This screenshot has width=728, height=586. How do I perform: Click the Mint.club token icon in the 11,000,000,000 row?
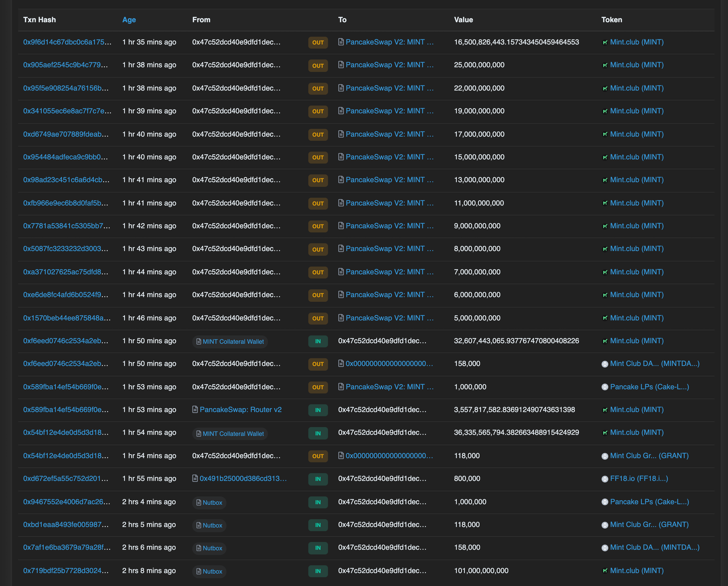pos(605,203)
